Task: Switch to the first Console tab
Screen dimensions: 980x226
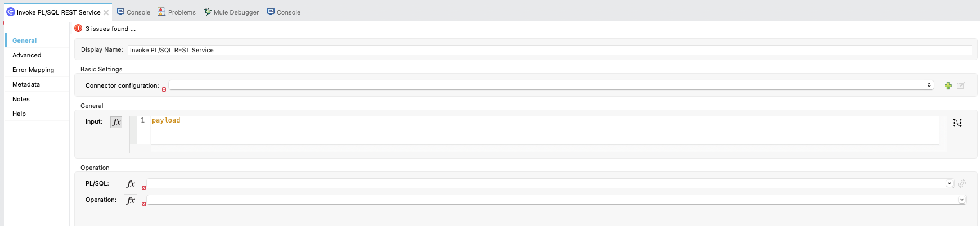Action: coord(133,12)
